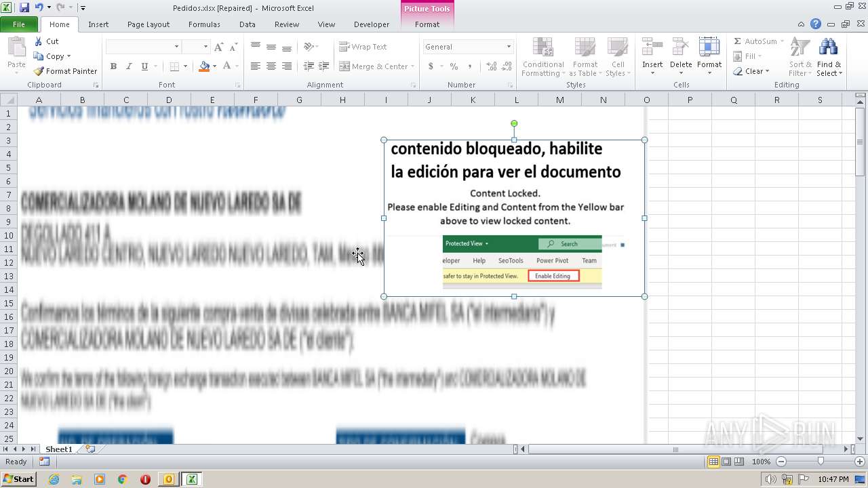Top align cell contents
This screenshot has width=868, height=488.
click(x=255, y=47)
